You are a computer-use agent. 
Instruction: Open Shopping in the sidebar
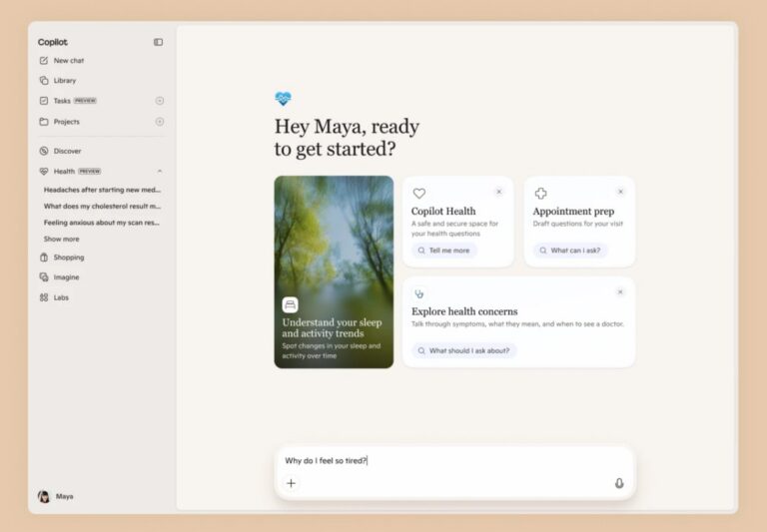[x=69, y=258]
